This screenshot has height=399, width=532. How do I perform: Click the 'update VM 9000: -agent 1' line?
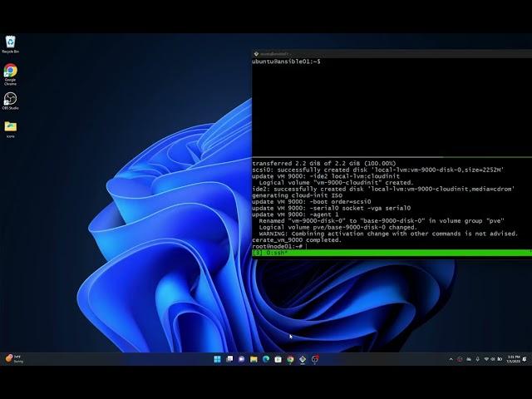tap(295, 214)
